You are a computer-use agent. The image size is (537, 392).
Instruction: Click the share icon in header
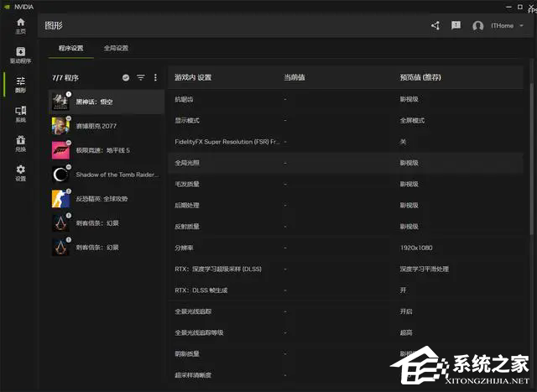[435, 26]
